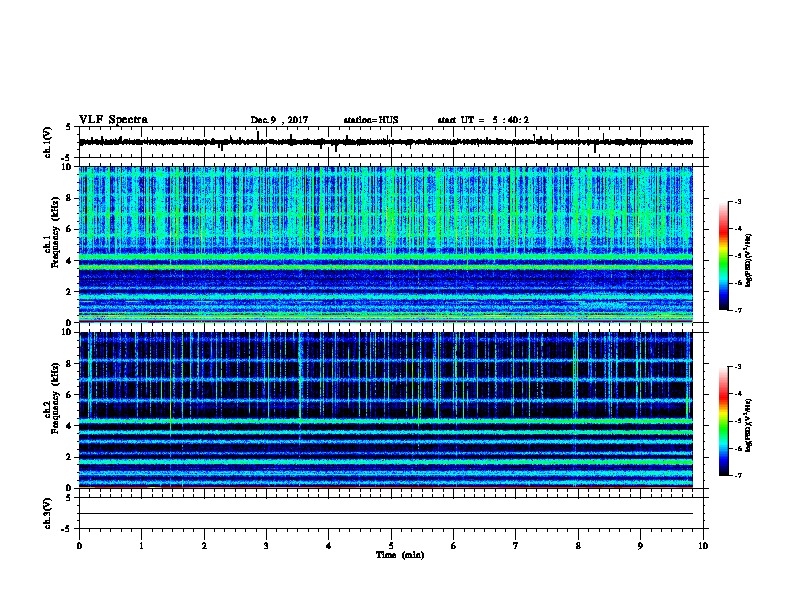
Task: Click tick label "2" on the Time axis
Action: pos(204,546)
